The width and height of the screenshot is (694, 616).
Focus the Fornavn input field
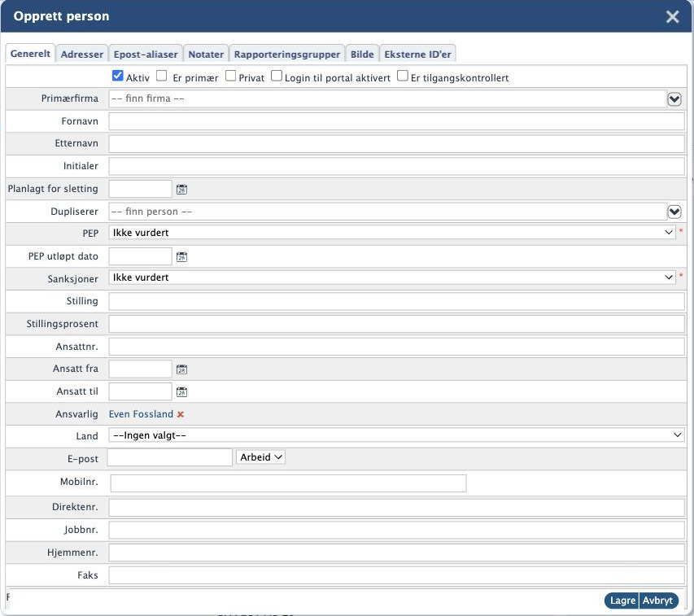[396, 121]
